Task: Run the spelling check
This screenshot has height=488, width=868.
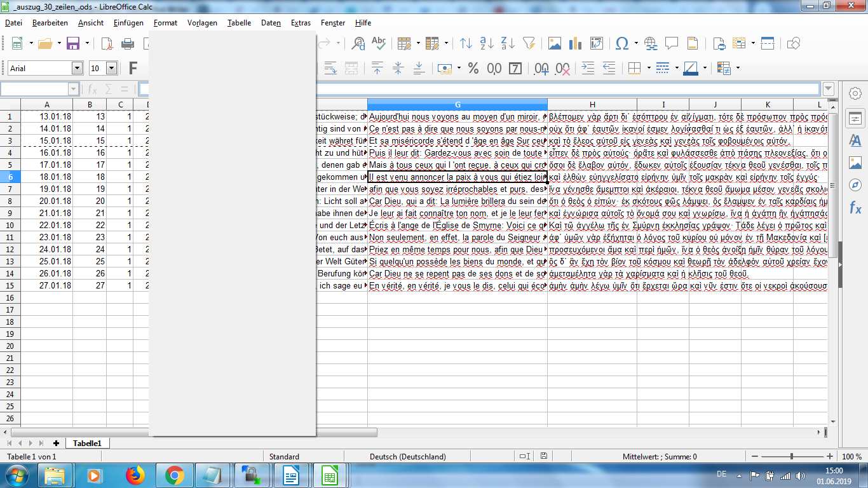Action: 379,43
